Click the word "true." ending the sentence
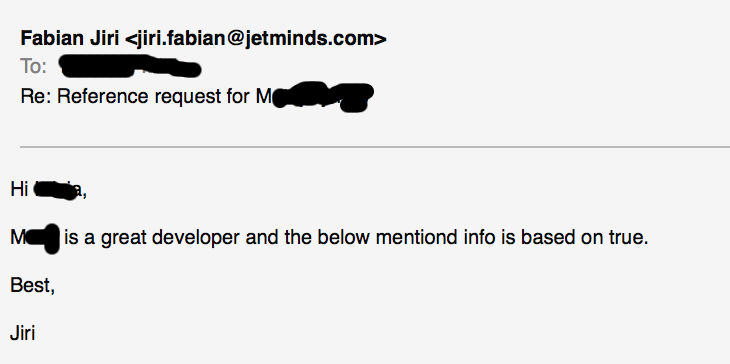 tap(629, 238)
